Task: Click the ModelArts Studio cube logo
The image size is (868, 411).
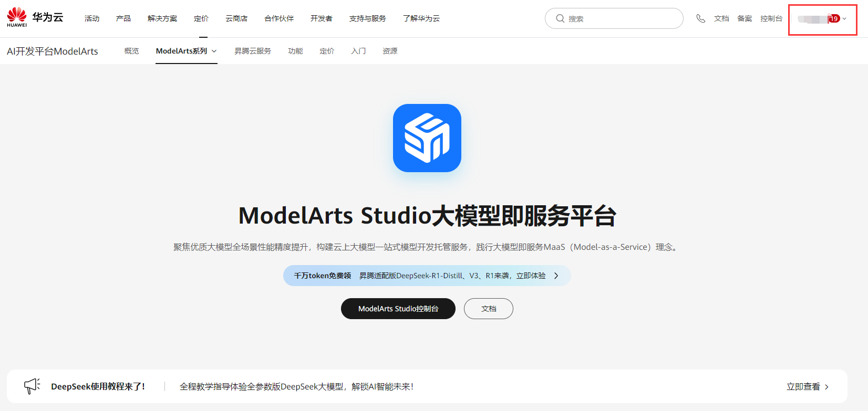Action: pyautogui.click(x=427, y=138)
